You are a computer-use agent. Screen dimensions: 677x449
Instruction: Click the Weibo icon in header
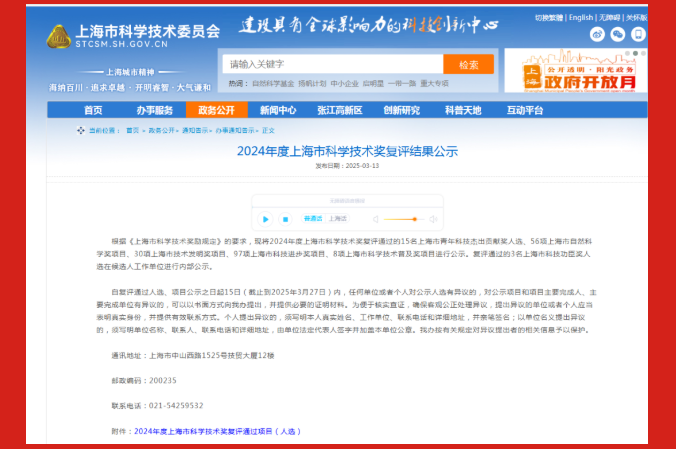(598, 34)
